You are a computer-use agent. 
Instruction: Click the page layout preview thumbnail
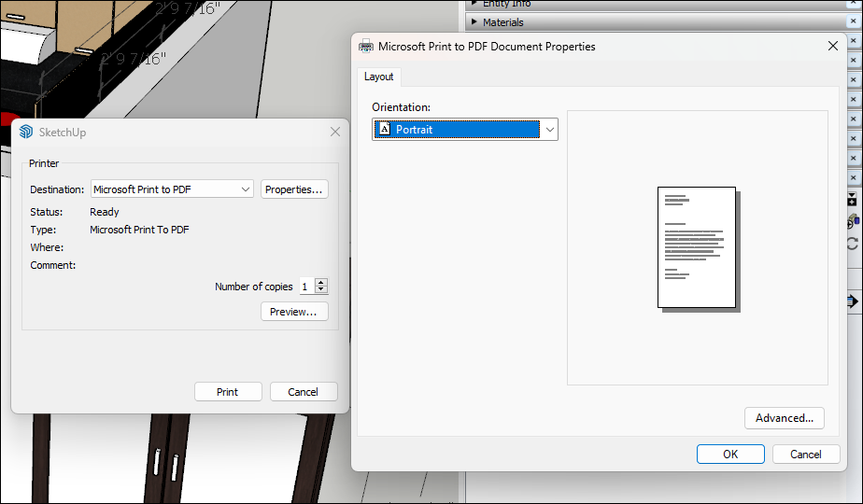pyautogui.click(x=699, y=249)
